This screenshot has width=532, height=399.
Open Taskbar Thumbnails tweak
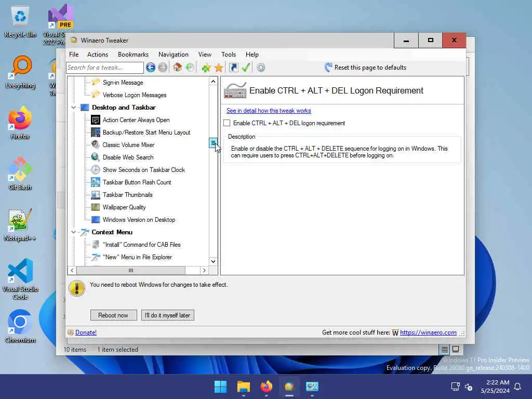pos(128,195)
